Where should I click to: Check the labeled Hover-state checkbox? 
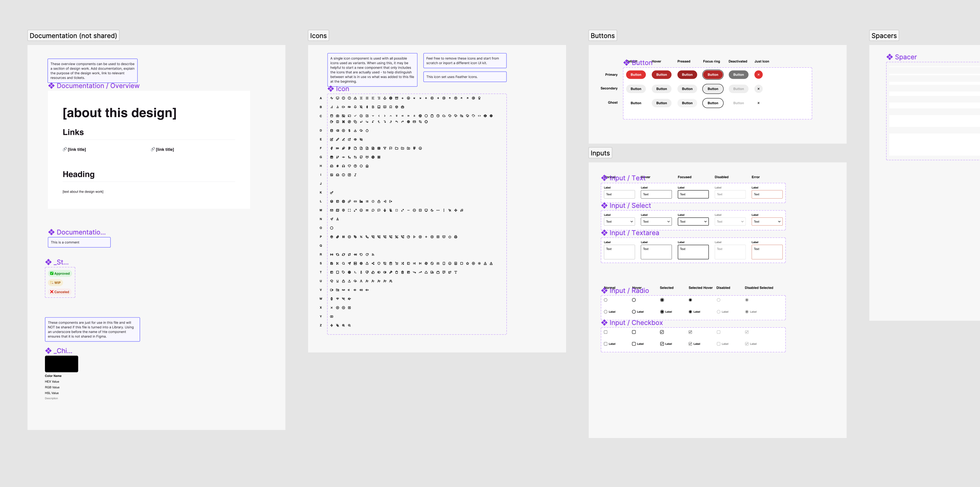(638, 344)
